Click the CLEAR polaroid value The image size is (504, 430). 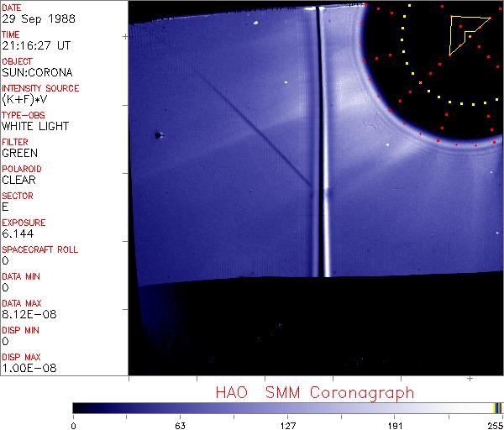click(x=19, y=180)
